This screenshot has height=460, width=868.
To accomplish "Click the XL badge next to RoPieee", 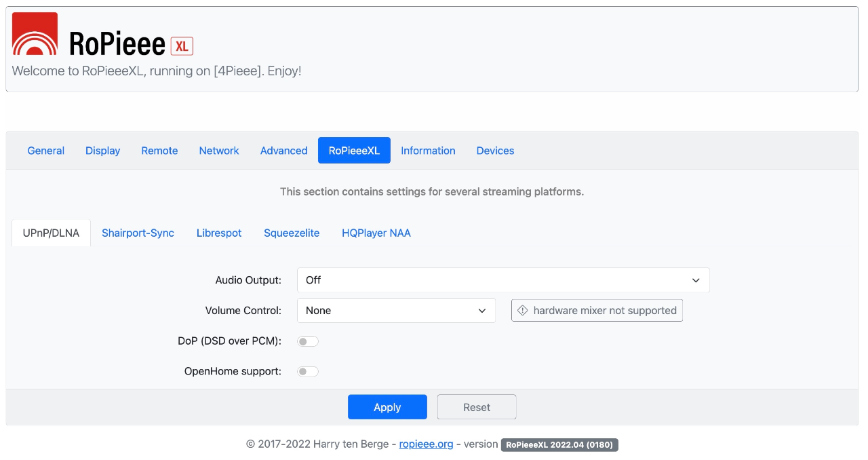I will pos(182,46).
